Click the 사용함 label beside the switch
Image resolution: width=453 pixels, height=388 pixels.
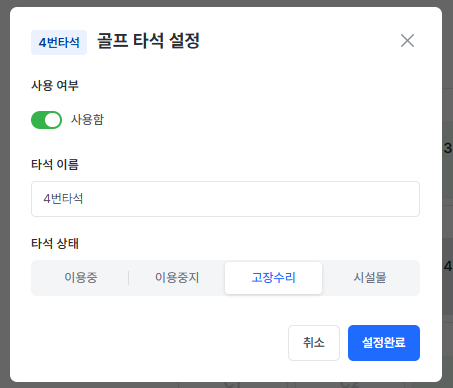pyautogui.click(x=87, y=120)
